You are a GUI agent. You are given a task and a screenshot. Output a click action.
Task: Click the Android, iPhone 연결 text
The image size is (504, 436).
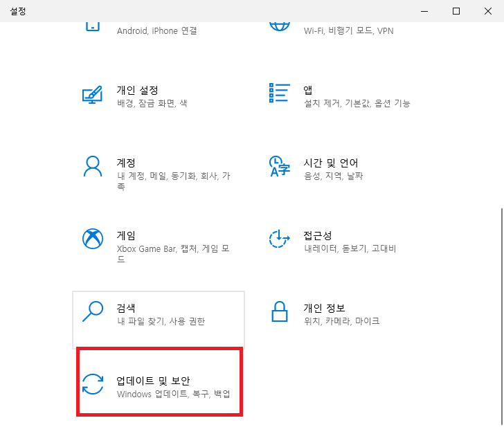(x=157, y=30)
